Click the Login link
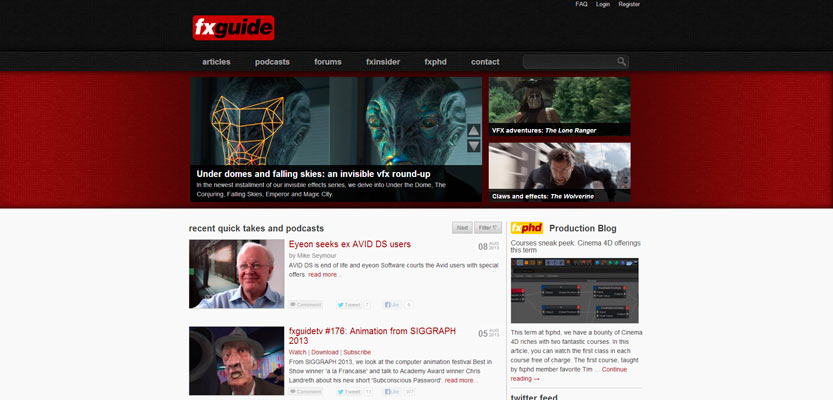The height and width of the screenshot is (400, 833). (x=603, y=4)
